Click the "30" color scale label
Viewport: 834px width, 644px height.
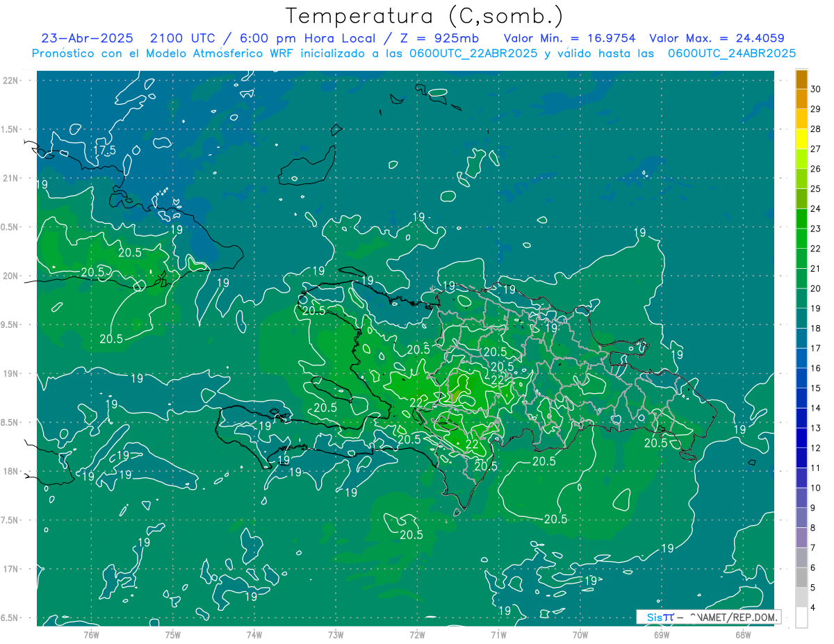816,89
